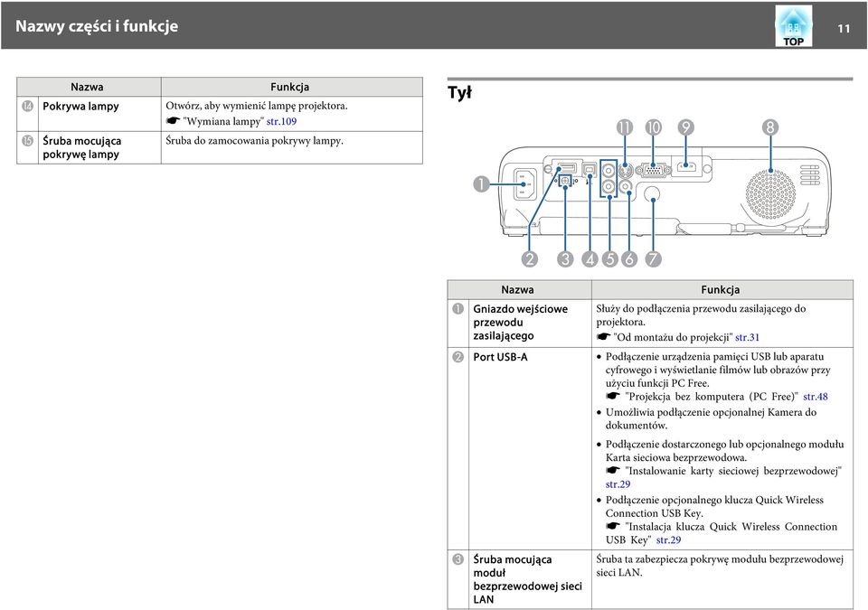Click the circled 1 beside Gniazdo wejściowe
This screenshot has width=868, height=610.
click(458, 308)
